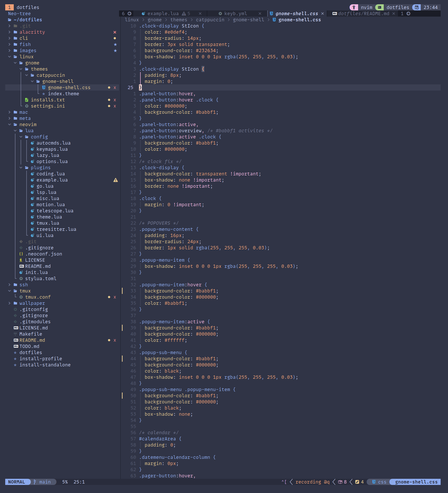The width and height of the screenshot is (448, 493).
Task: Expand the alacritty folder
Action: (9, 32)
